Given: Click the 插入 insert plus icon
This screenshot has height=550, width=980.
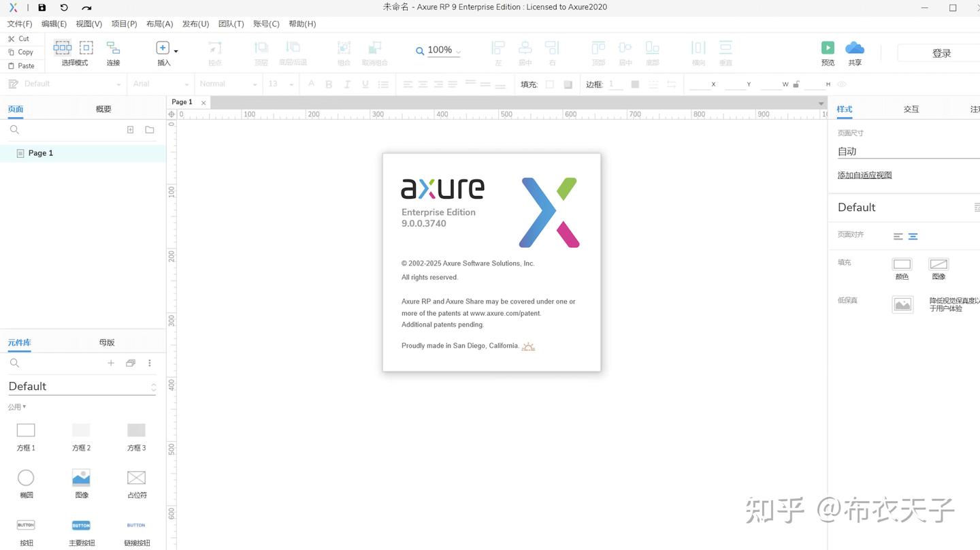Looking at the screenshot, I should click(x=163, y=48).
